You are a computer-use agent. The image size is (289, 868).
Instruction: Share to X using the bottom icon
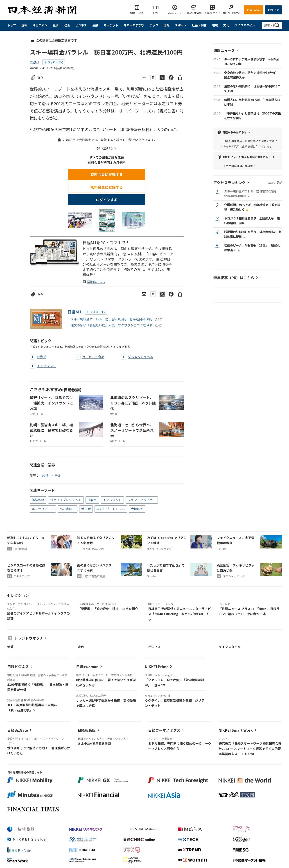[x=162, y=294]
